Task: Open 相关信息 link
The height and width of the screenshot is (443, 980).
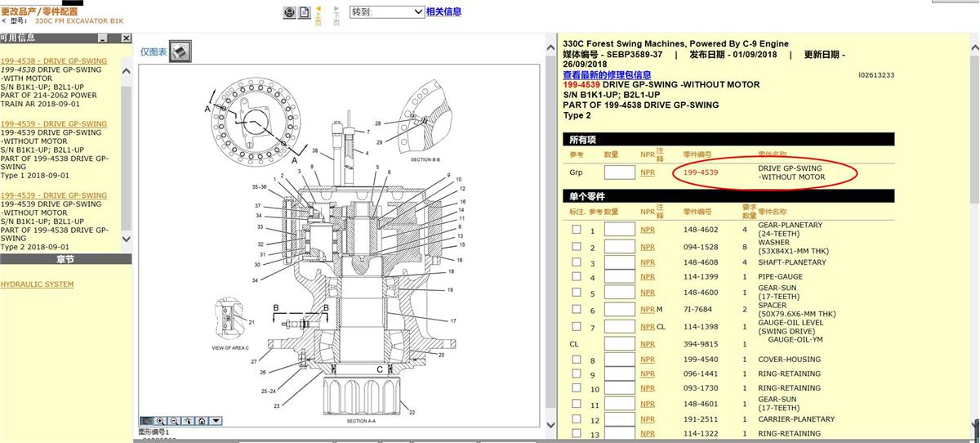Action: tap(443, 11)
